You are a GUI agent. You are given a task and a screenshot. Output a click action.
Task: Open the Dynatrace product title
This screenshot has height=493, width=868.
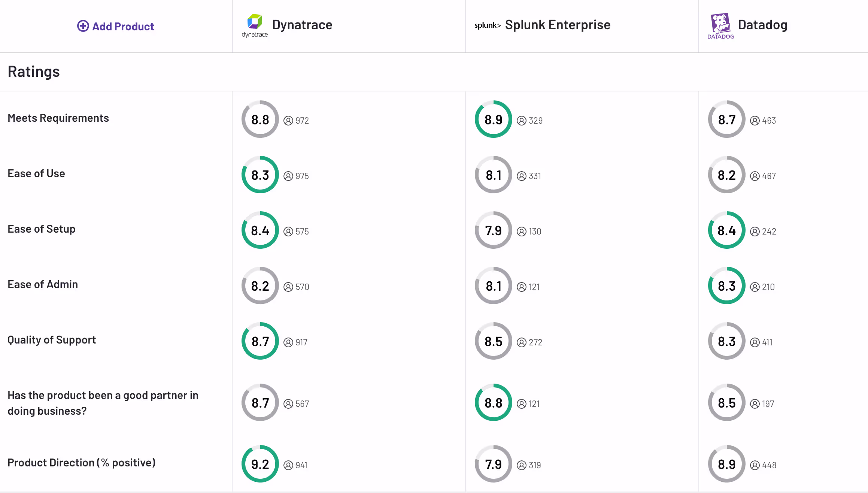[x=302, y=25]
